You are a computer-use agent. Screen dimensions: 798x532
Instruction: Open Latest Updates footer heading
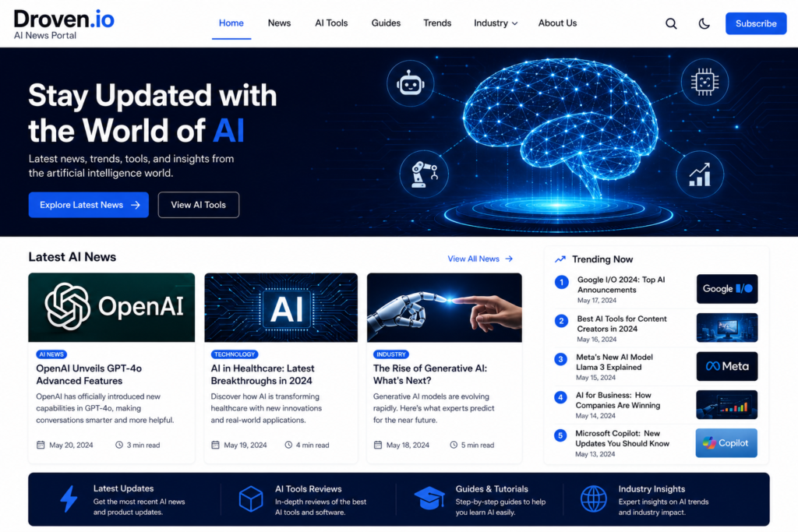pyautogui.click(x=123, y=488)
